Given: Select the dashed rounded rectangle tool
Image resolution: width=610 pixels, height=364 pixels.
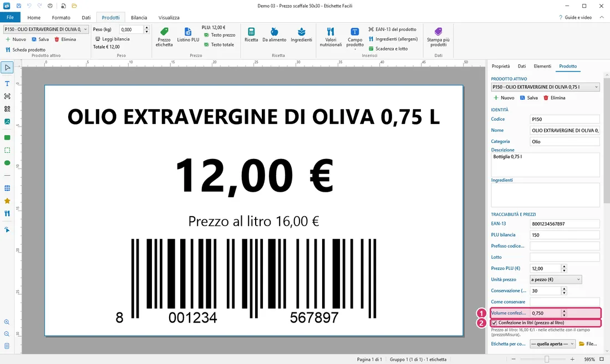Looking at the screenshot, I should pyautogui.click(x=7, y=150).
